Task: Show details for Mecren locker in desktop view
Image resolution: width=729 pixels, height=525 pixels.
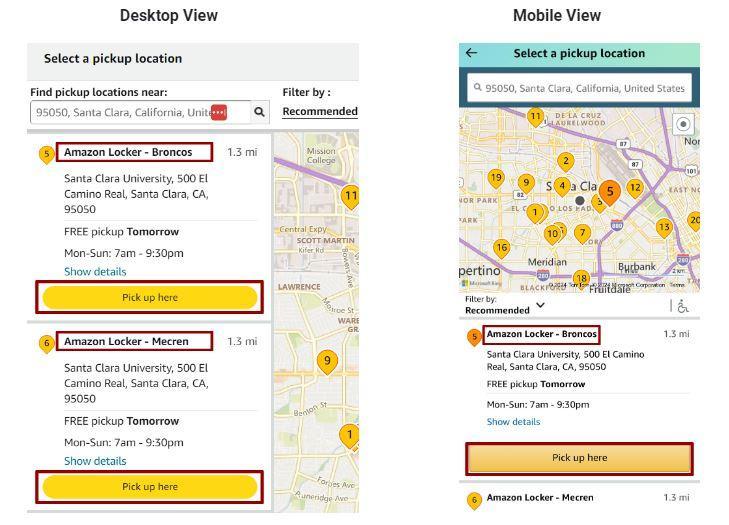Action: coord(95,461)
